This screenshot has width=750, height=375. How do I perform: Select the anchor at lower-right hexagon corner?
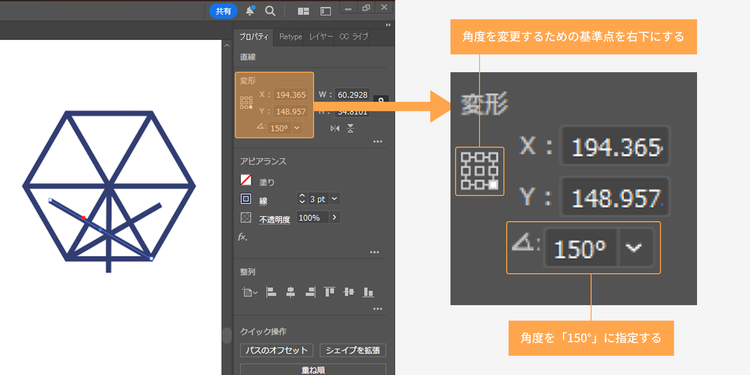point(151,258)
